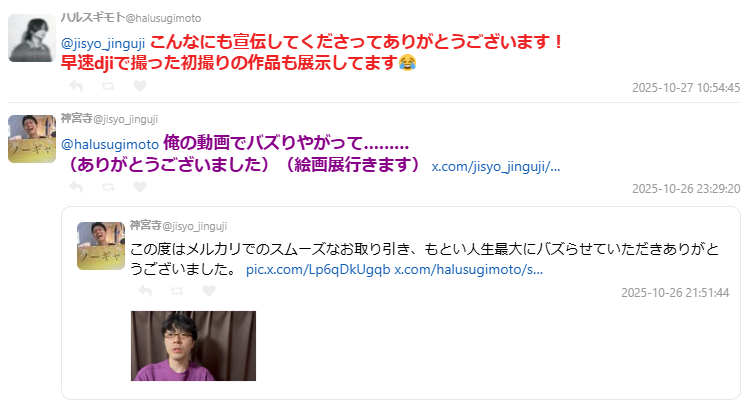Open timestamp 2025-10-26 21:51:44
This screenshot has width=745, height=411.
pos(675,293)
